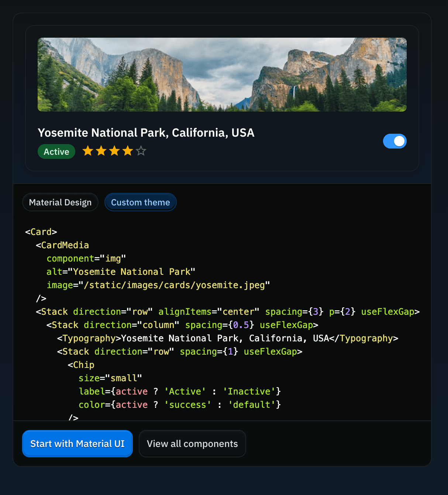Click Start with Material UI button
The width and height of the screenshot is (448, 495).
coord(77,444)
